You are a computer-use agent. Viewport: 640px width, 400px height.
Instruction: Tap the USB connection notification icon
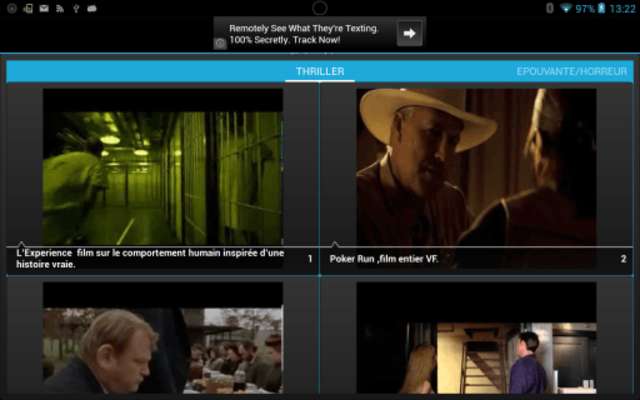click(x=76, y=8)
